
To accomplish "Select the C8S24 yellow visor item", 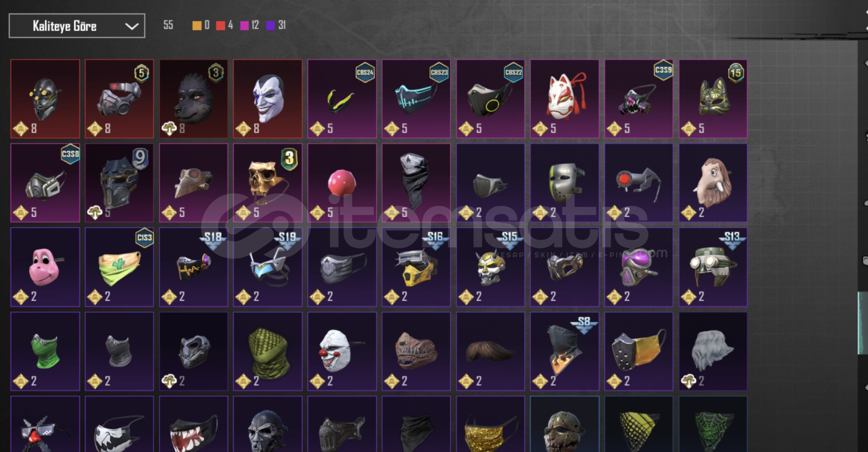I will pyautogui.click(x=342, y=99).
